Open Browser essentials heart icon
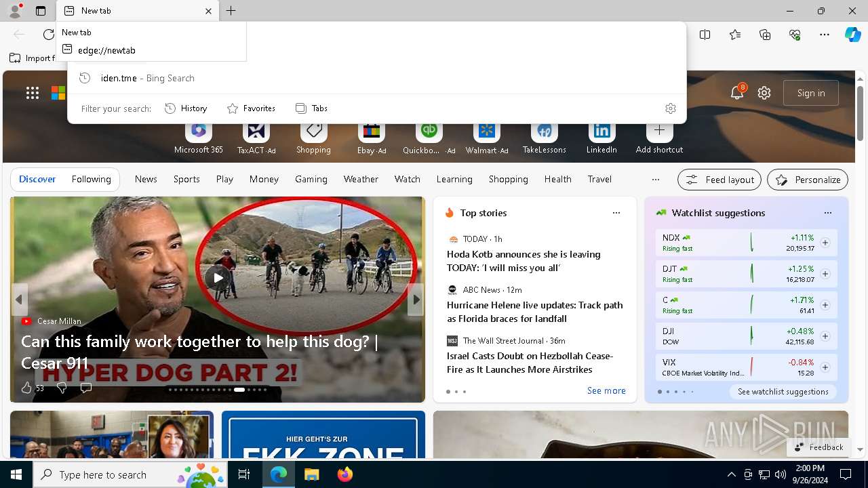Screen dimensions: 868x488 click(795, 35)
